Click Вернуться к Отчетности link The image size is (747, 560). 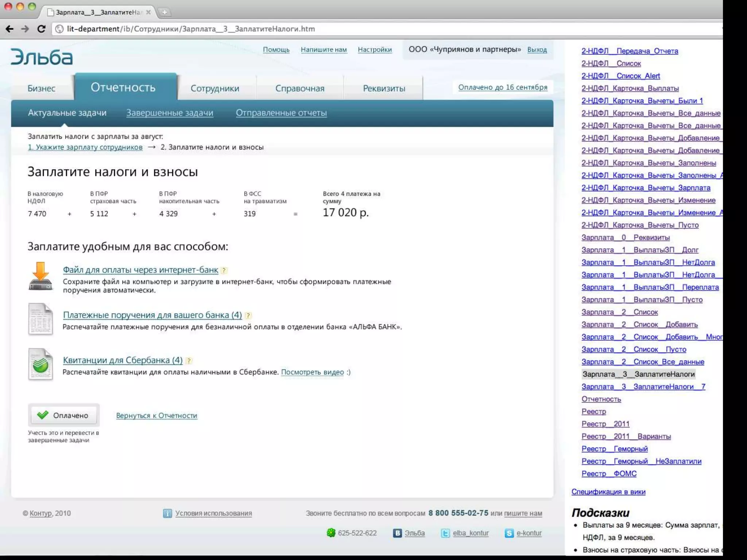point(156,416)
